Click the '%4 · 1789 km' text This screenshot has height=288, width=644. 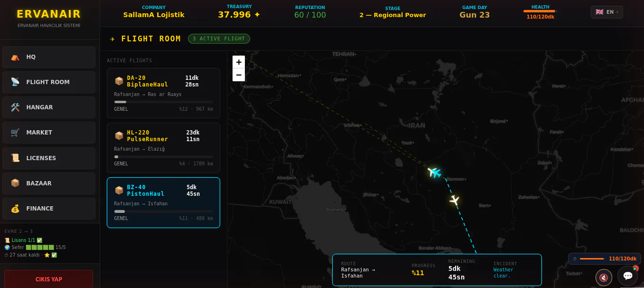click(x=196, y=164)
